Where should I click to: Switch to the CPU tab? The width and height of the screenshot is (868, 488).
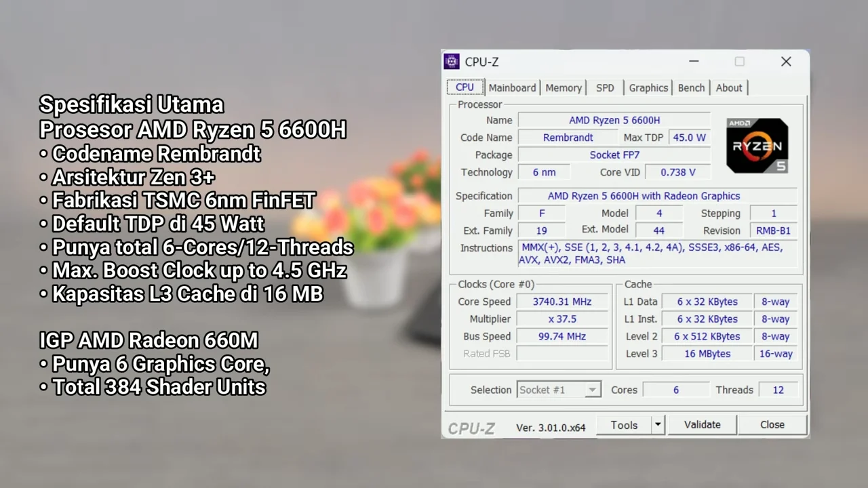tap(465, 87)
